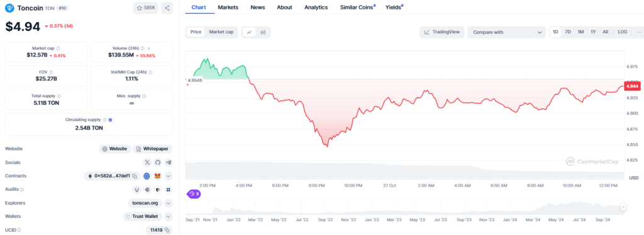Show info about Volume (24h)
Screen dimensions: 644x235
[143, 48]
